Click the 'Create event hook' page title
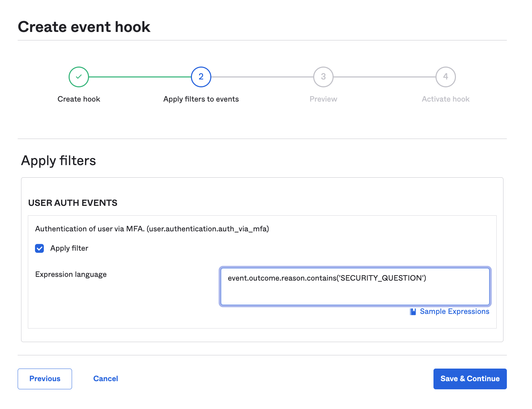This screenshot has width=532, height=409. coord(84,27)
